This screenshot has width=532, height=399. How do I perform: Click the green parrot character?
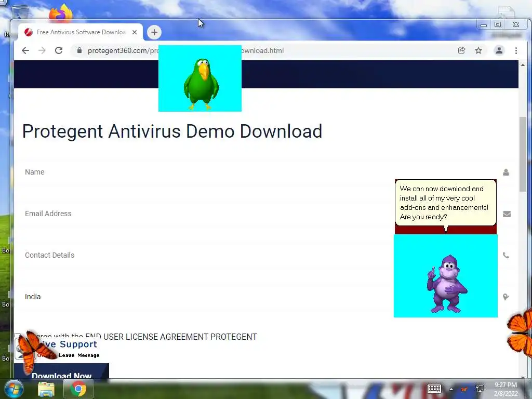(x=201, y=84)
